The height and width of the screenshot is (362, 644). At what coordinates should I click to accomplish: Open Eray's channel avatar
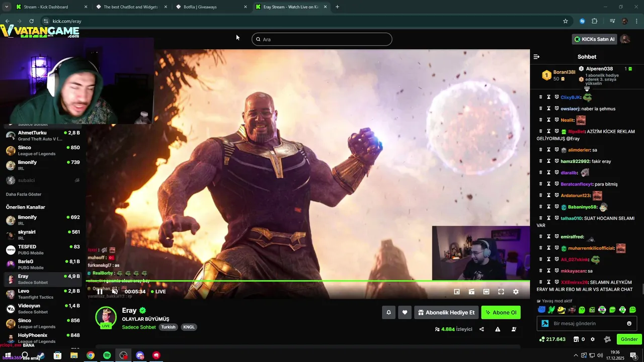106,317
